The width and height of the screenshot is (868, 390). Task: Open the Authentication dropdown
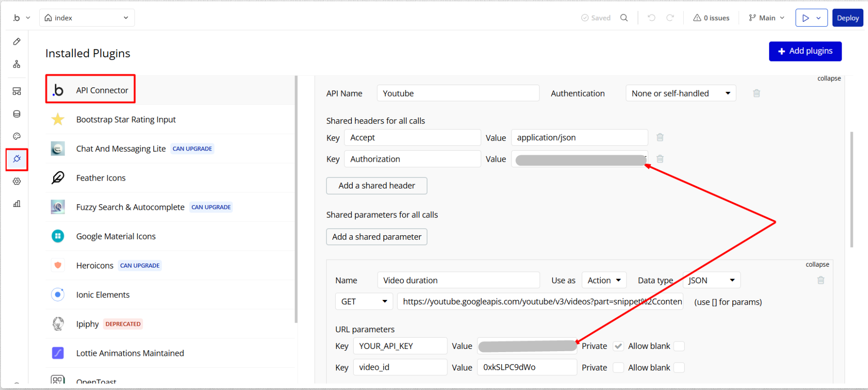coord(681,93)
